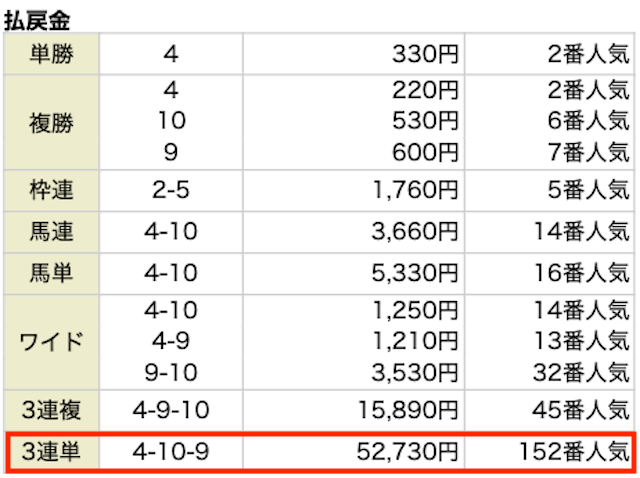Viewport: 640px width, 478px height.
Task: Click the ワイド row label
Action: tap(51, 342)
